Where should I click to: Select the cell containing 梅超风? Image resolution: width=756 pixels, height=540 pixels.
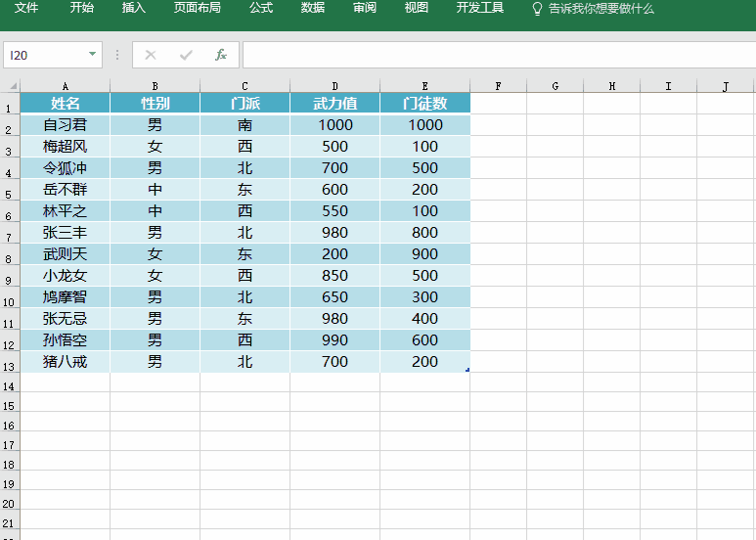tap(66, 147)
